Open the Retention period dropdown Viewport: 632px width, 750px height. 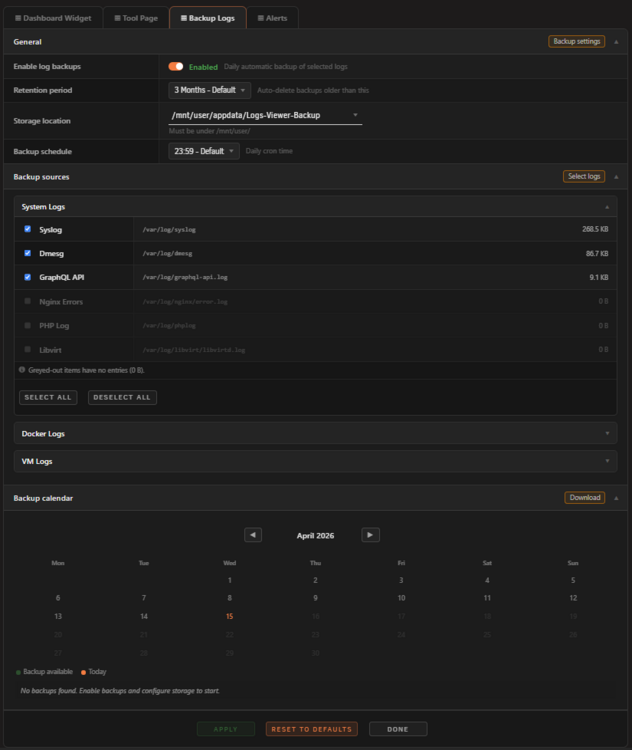(x=210, y=90)
